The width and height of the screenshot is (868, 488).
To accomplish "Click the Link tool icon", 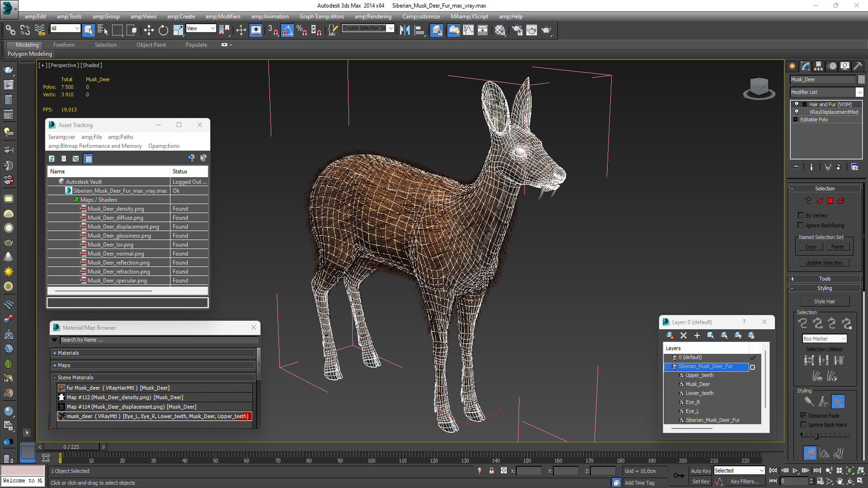I will point(10,30).
